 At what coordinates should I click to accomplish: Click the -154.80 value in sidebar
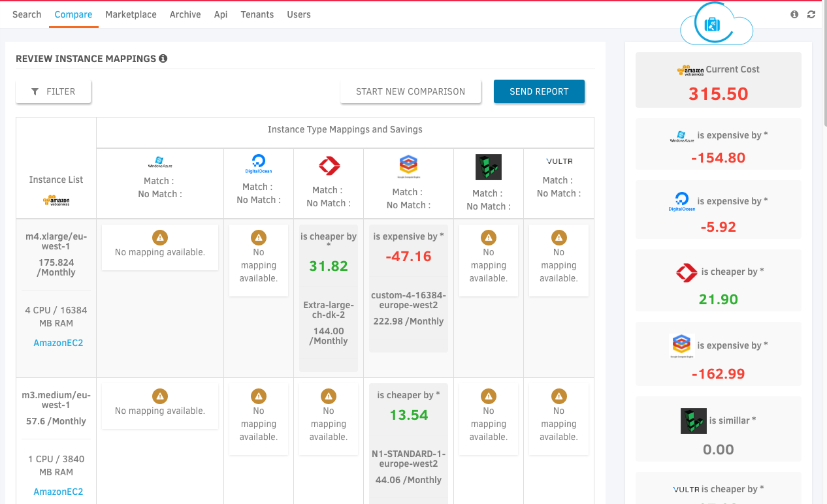pyautogui.click(x=719, y=158)
